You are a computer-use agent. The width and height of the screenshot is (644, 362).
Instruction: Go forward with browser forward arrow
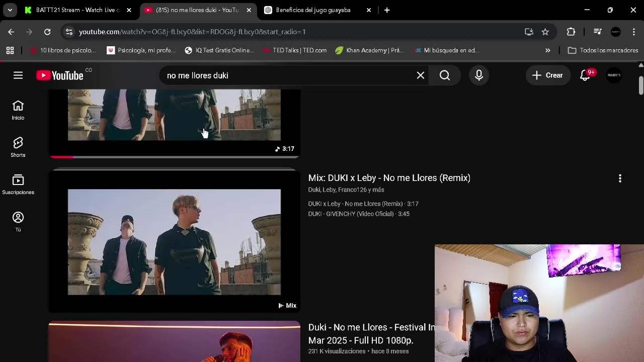29,32
